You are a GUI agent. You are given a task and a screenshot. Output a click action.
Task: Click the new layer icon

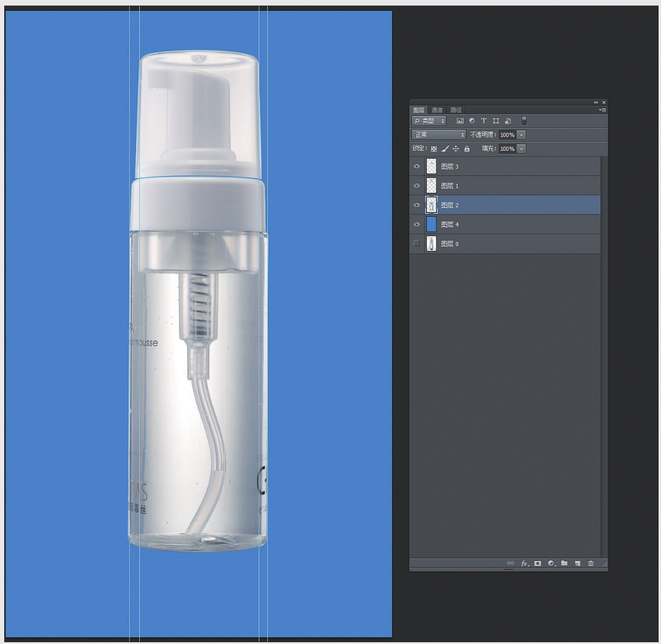click(578, 563)
